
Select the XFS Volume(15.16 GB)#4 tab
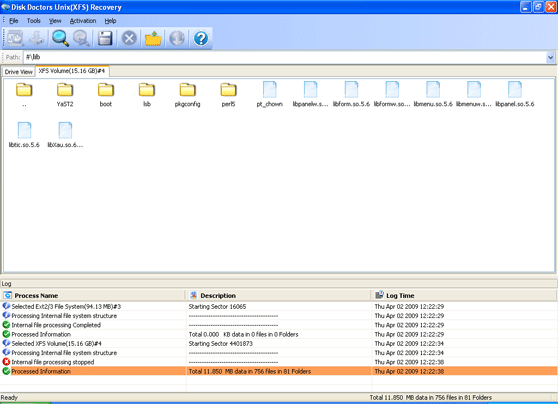point(72,71)
